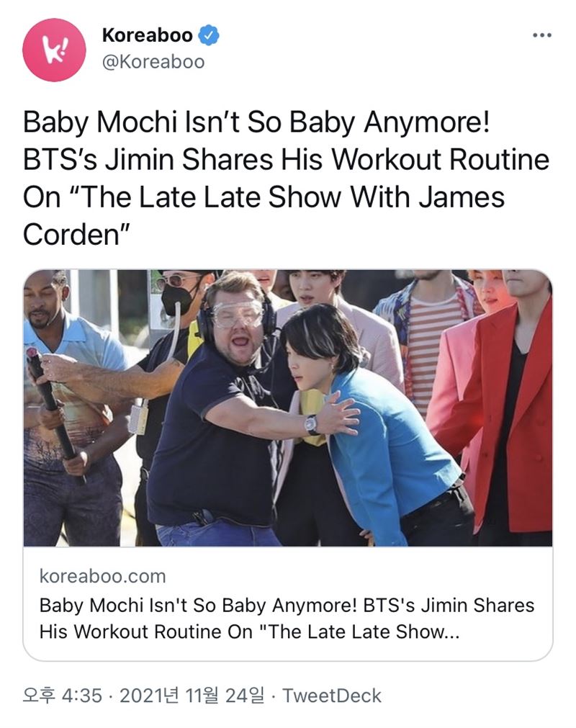This screenshot has height=728, width=576.
Task: Click the man in the light blue polo
Action: click(x=70, y=408)
